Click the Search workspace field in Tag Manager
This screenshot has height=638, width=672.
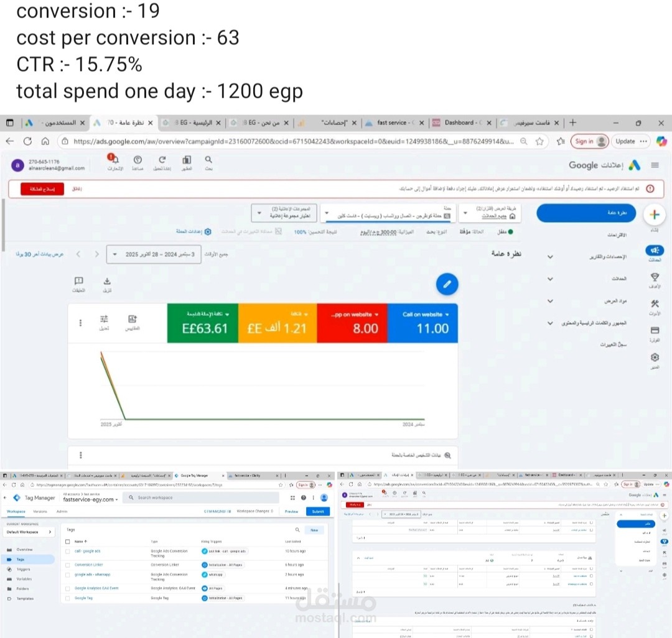(200, 497)
